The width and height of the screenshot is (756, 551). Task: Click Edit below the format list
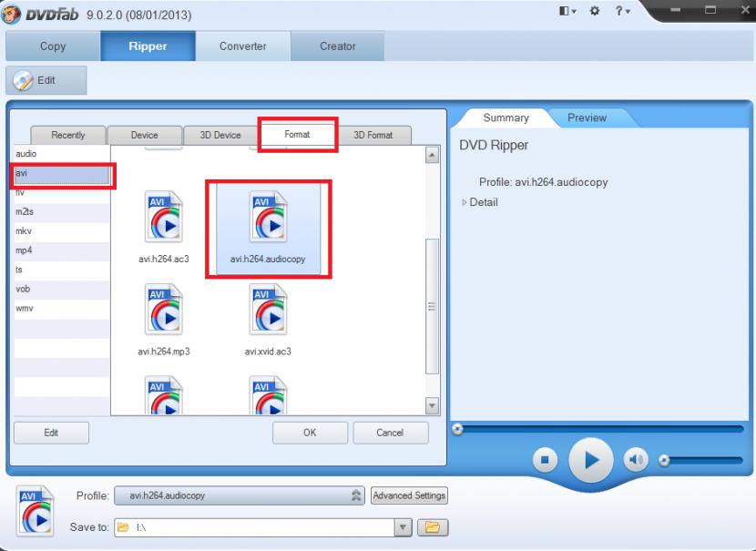(x=51, y=433)
